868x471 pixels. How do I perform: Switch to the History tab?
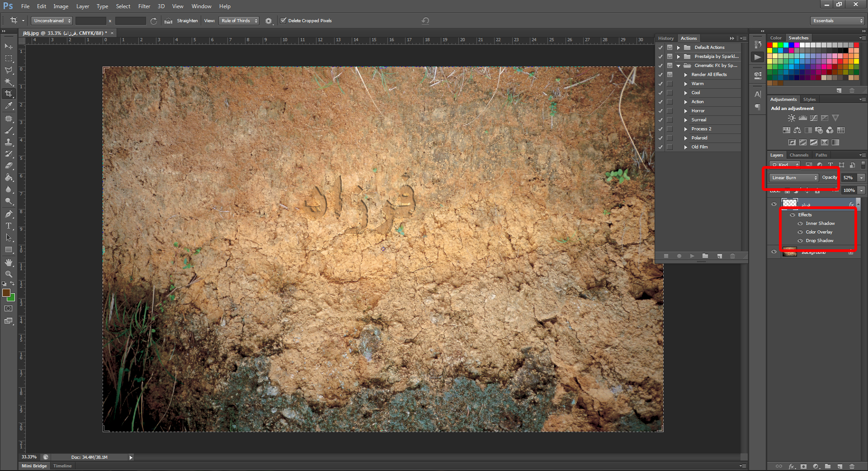point(665,38)
